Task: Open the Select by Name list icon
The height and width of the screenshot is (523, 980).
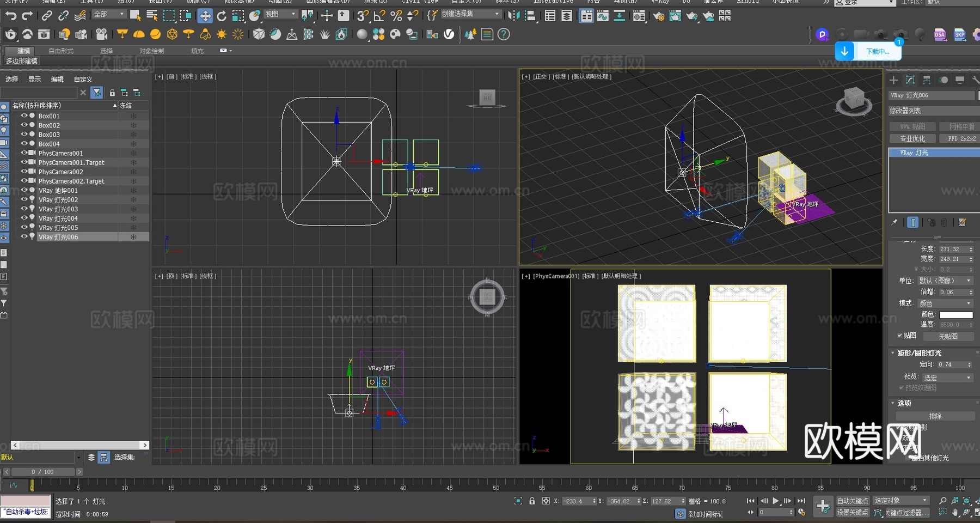Action: 152,16
